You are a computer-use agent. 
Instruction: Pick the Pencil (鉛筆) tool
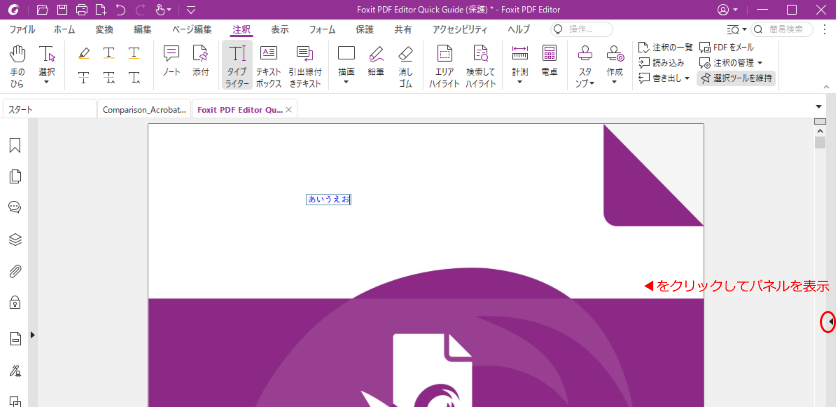[x=376, y=61]
